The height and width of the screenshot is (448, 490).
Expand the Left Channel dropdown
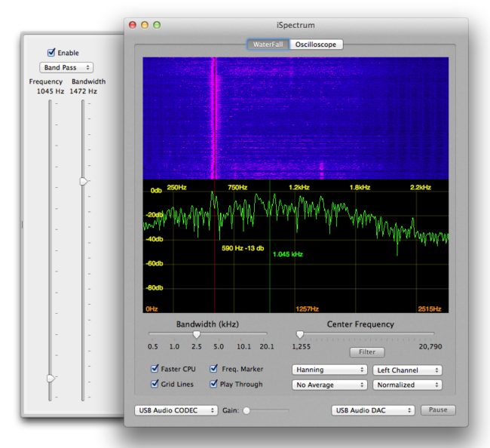(407, 370)
